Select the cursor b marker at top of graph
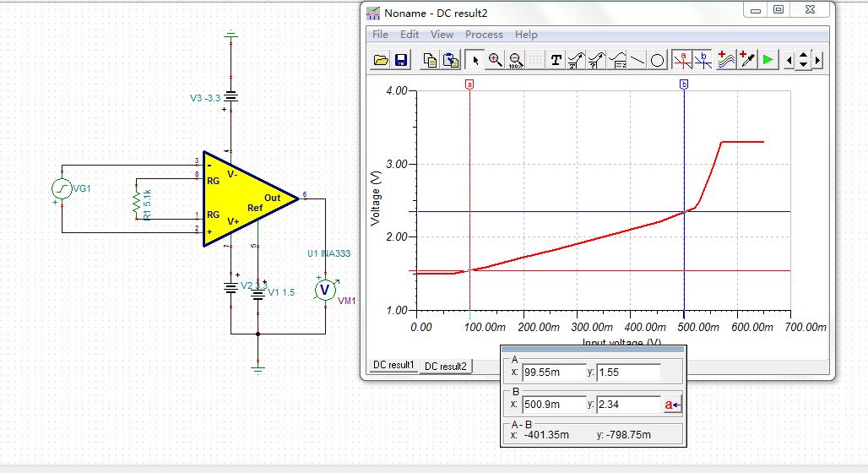The width and height of the screenshot is (868, 473). pyautogui.click(x=684, y=84)
